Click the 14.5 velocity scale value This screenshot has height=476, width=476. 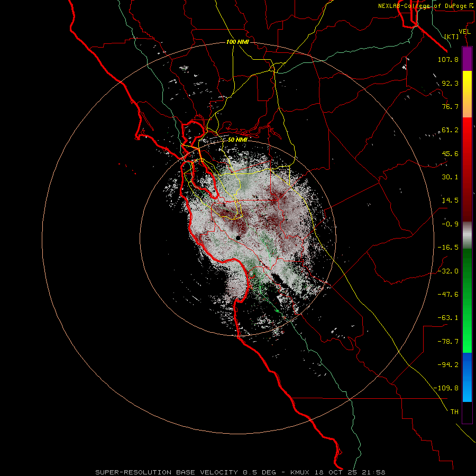(x=450, y=200)
